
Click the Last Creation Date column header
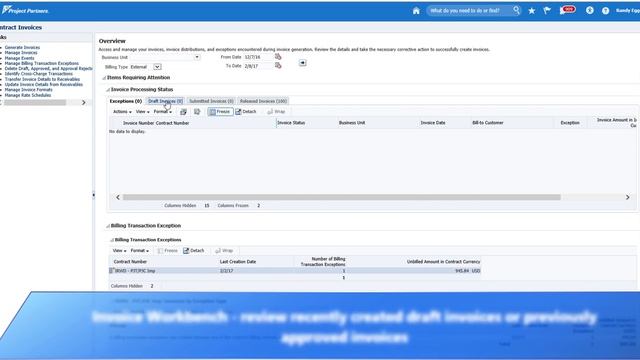pyautogui.click(x=238, y=262)
